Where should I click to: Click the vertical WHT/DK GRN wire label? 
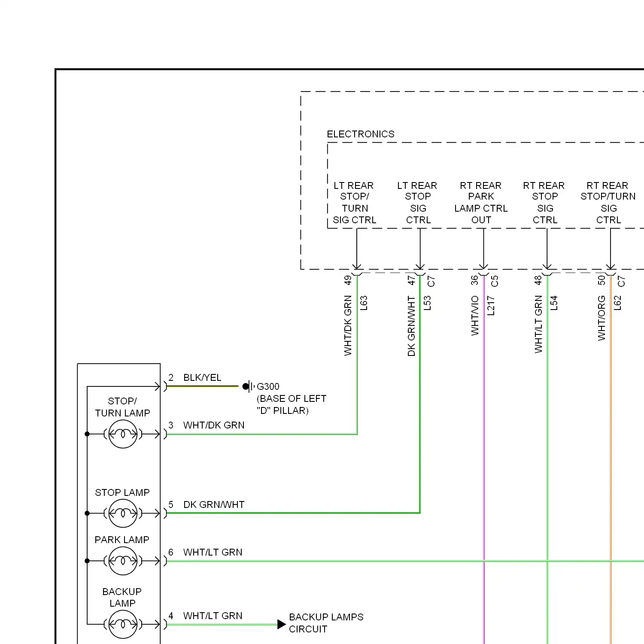click(348, 325)
